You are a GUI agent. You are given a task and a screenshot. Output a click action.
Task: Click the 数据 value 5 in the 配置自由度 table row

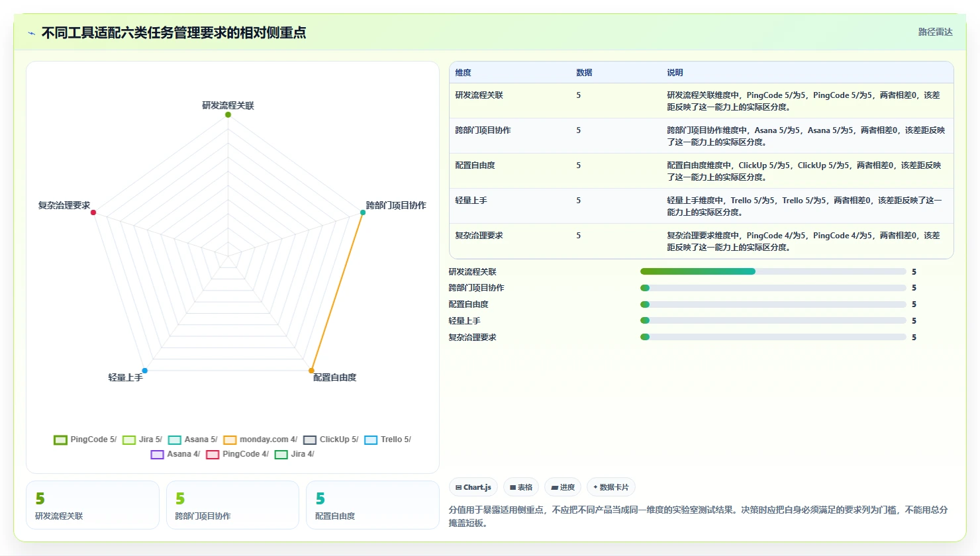[x=578, y=165]
